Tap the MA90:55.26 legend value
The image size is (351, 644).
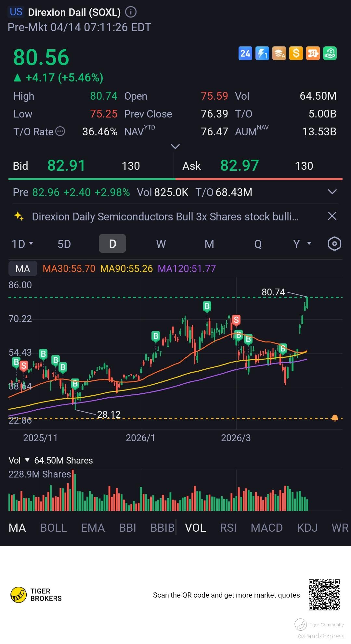click(x=126, y=268)
